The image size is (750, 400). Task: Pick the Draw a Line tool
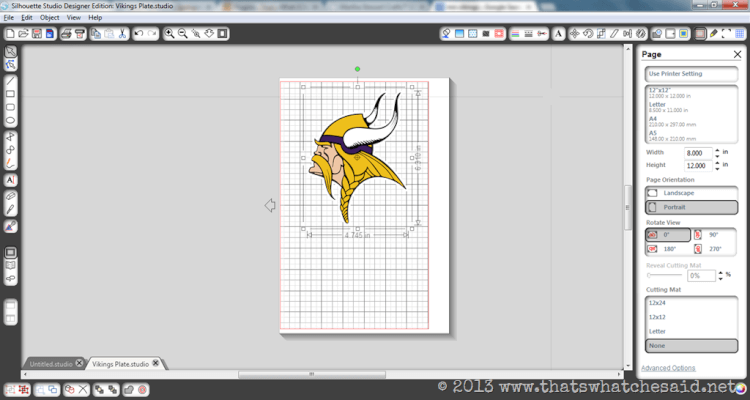(11, 81)
